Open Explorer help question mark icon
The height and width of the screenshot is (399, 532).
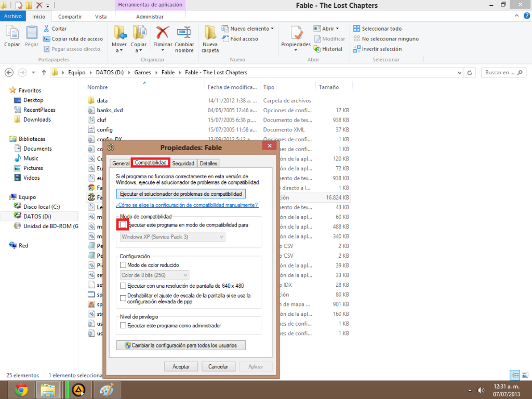pos(527,16)
